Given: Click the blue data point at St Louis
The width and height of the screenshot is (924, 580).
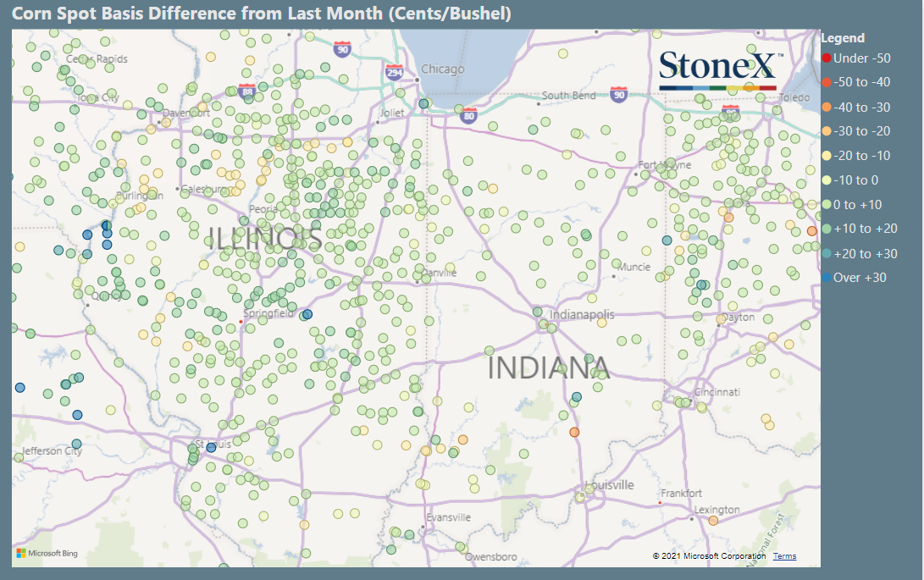Looking at the screenshot, I should click(x=211, y=448).
